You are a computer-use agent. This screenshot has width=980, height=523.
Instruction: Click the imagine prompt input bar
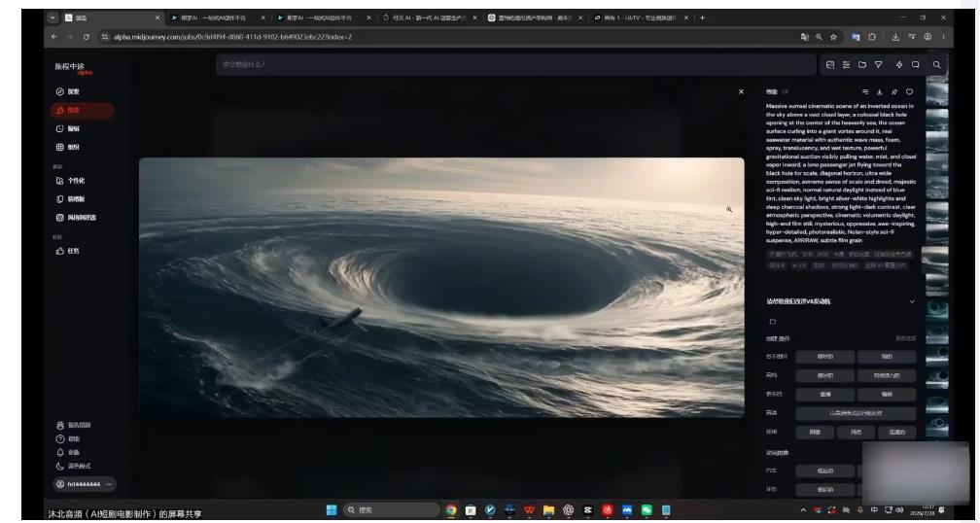(x=515, y=64)
